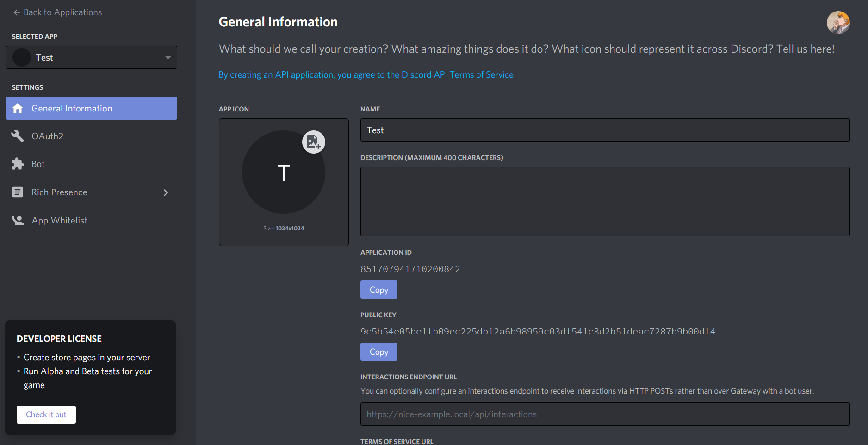Click the public key hash string

[x=538, y=331]
